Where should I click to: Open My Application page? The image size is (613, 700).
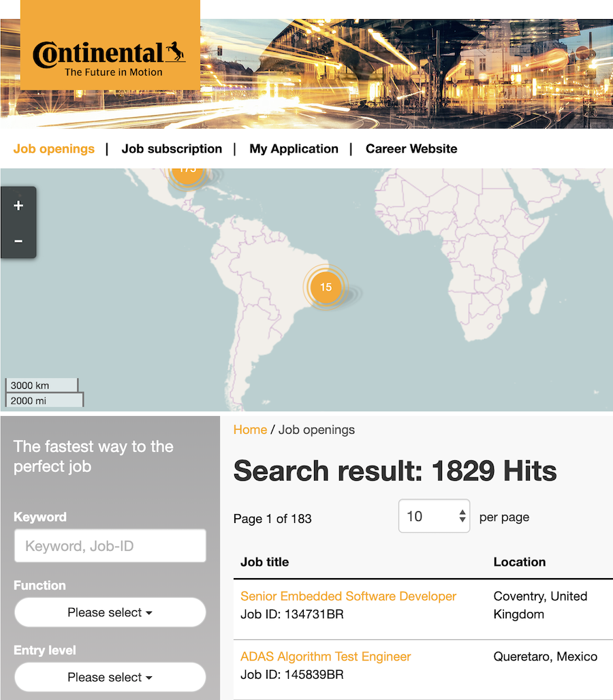click(x=294, y=148)
